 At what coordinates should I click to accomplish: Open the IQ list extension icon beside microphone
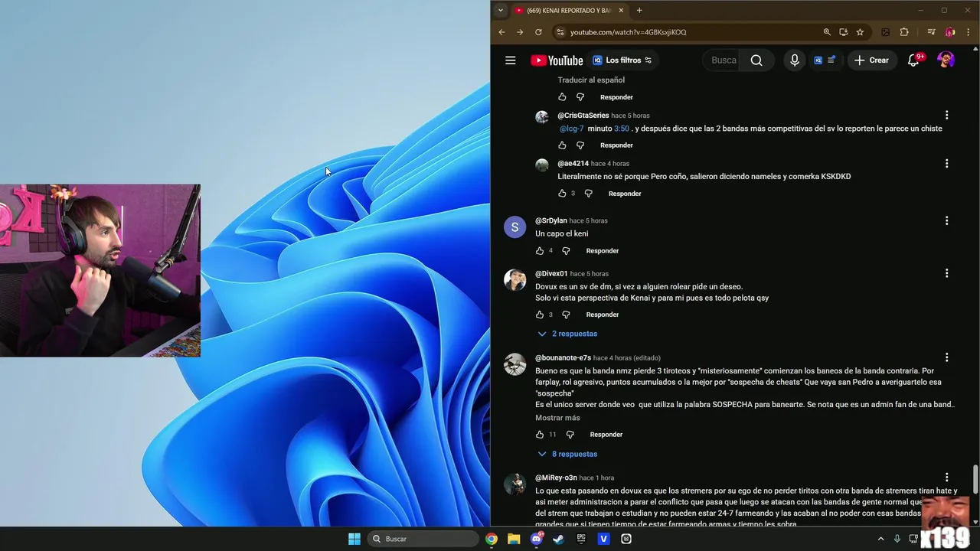coord(825,60)
